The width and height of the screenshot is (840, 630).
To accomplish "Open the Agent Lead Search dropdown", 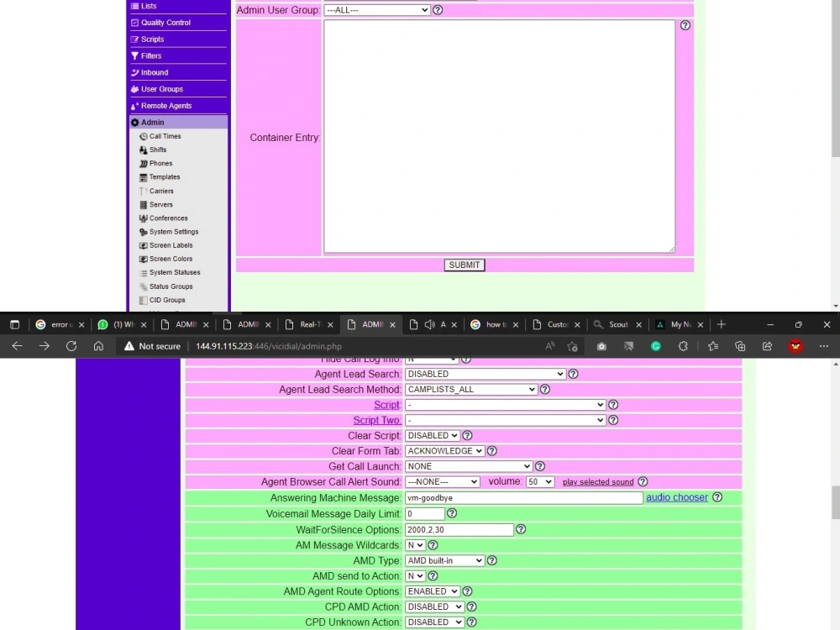I will (485, 374).
